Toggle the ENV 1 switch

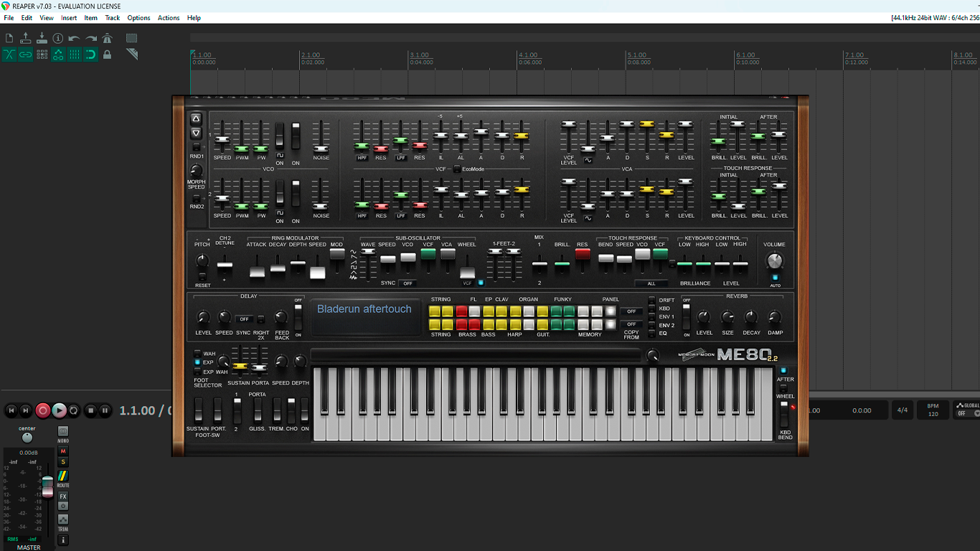pyautogui.click(x=651, y=316)
